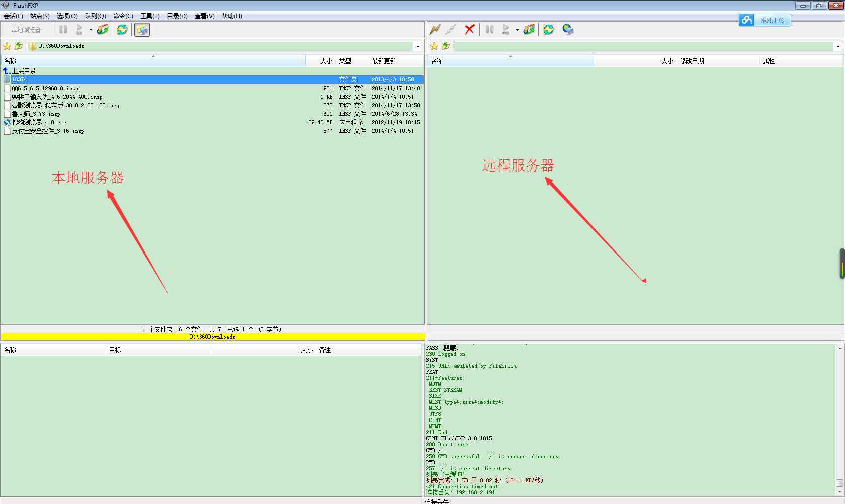Click the remote Connect lightning icon

click(x=435, y=30)
